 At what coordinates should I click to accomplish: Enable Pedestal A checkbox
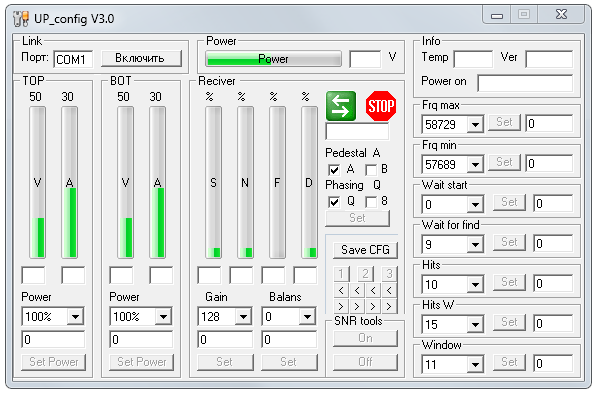(x=334, y=170)
